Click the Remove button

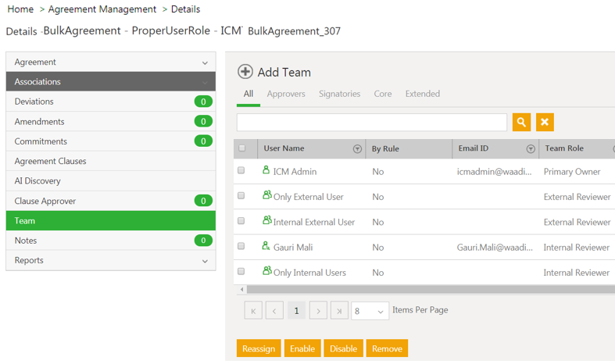click(387, 348)
